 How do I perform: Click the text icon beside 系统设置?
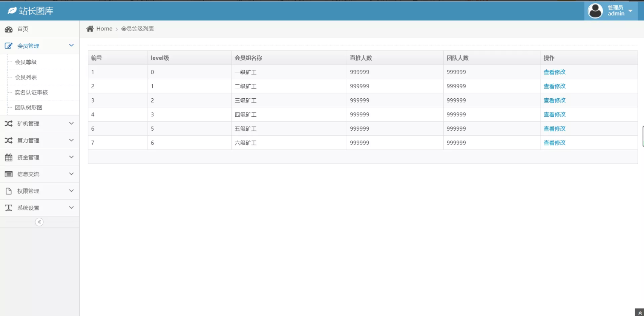(9, 208)
